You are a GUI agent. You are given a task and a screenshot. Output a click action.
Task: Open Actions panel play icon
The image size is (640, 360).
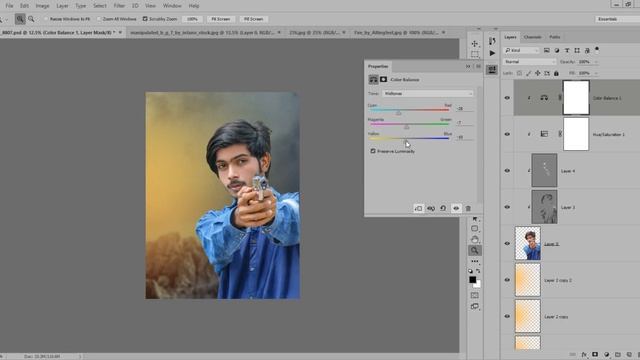(x=492, y=53)
